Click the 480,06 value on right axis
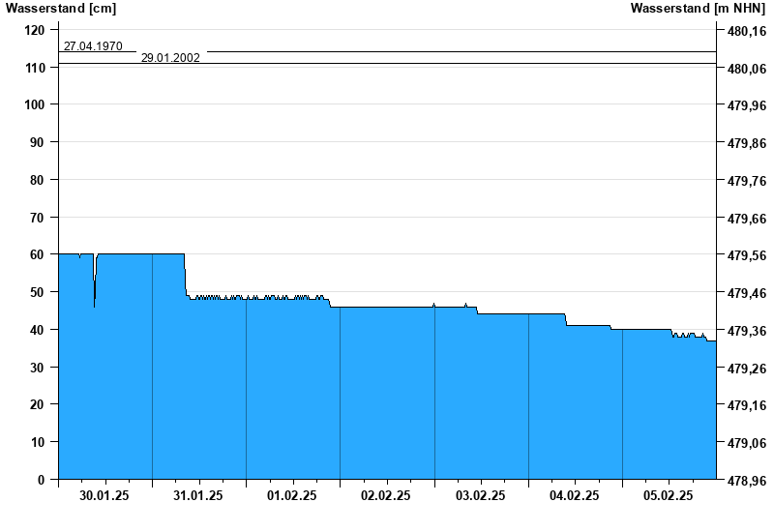This screenshot has width=774, height=532. 744,69
